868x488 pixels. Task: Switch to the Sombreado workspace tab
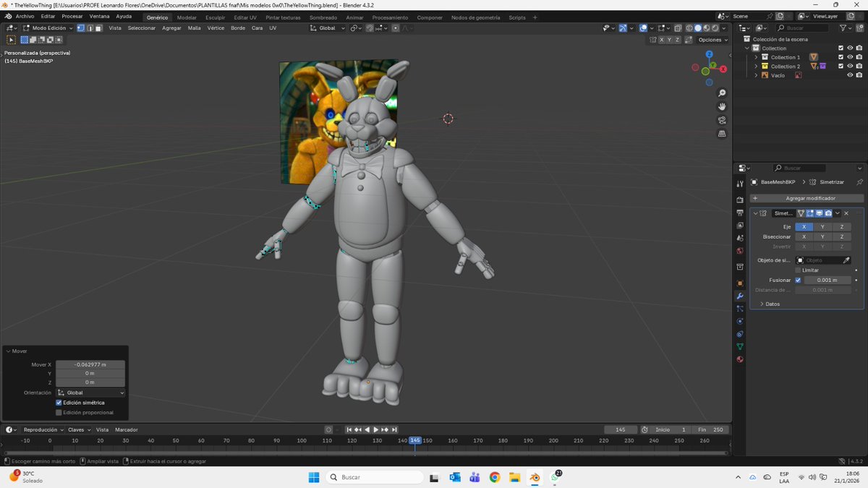323,17
